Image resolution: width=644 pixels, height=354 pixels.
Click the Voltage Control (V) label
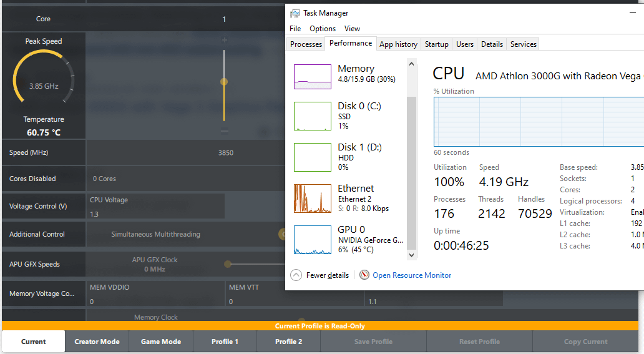pos(38,206)
